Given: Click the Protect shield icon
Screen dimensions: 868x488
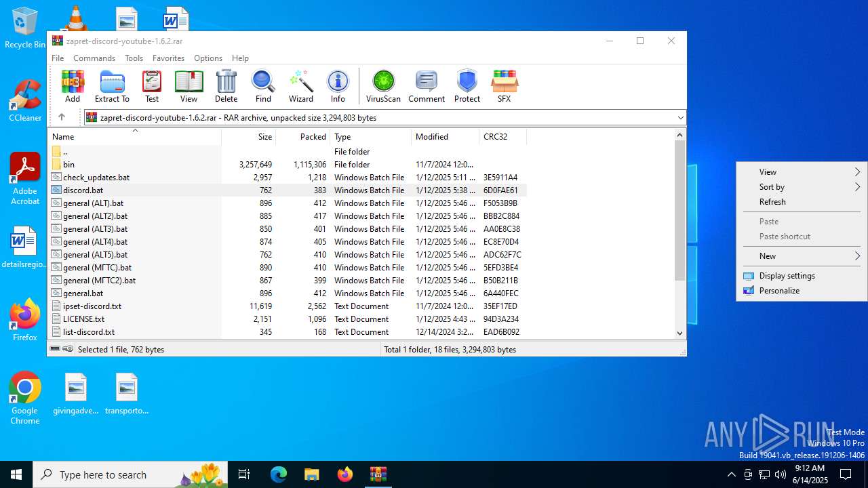Looking at the screenshot, I should (x=467, y=86).
